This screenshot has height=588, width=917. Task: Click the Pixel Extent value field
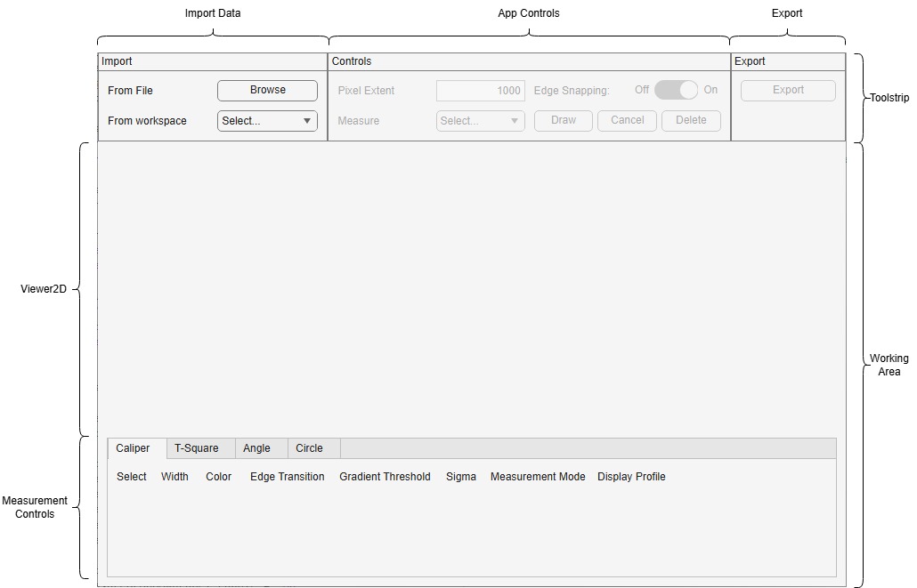480,91
